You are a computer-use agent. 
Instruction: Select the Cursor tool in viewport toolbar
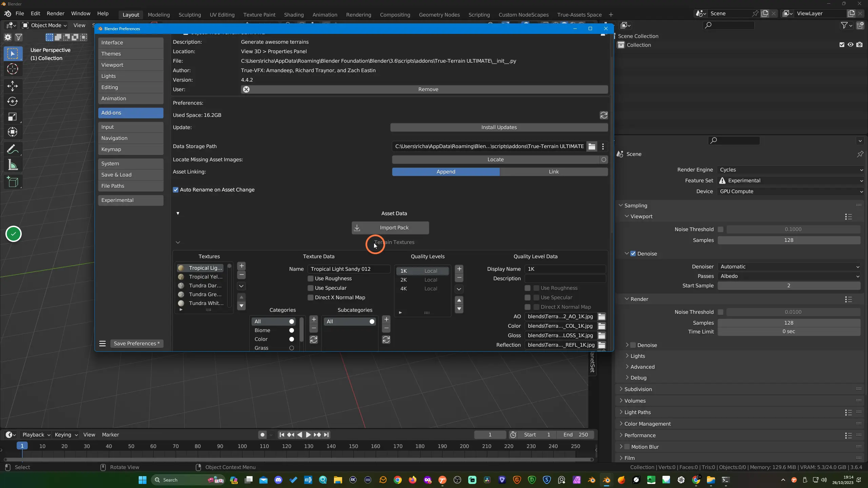click(x=13, y=69)
